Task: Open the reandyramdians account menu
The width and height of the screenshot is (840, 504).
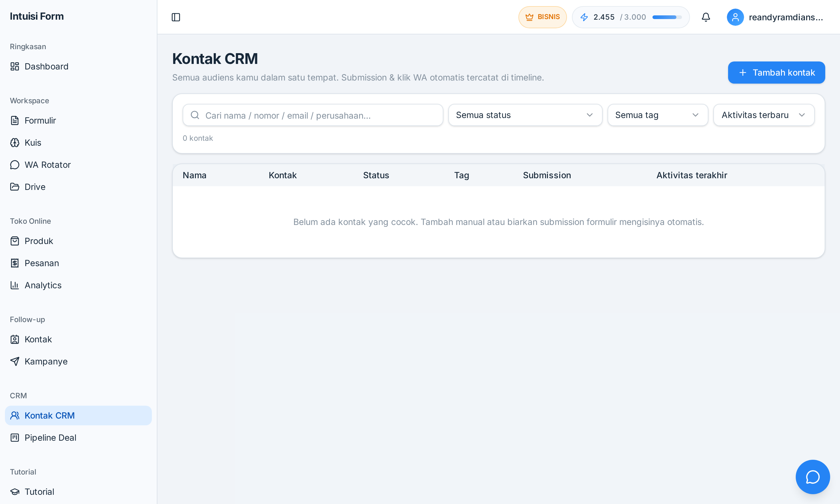Action: (775, 17)
